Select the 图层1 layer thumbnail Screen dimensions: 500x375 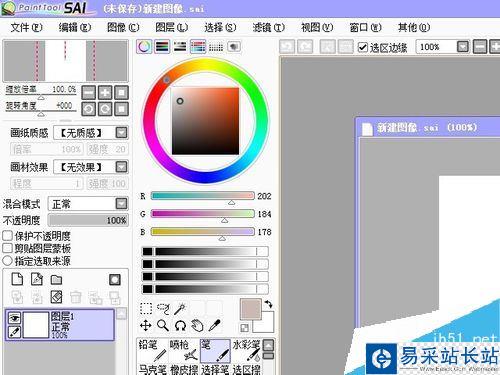point(36,325)
